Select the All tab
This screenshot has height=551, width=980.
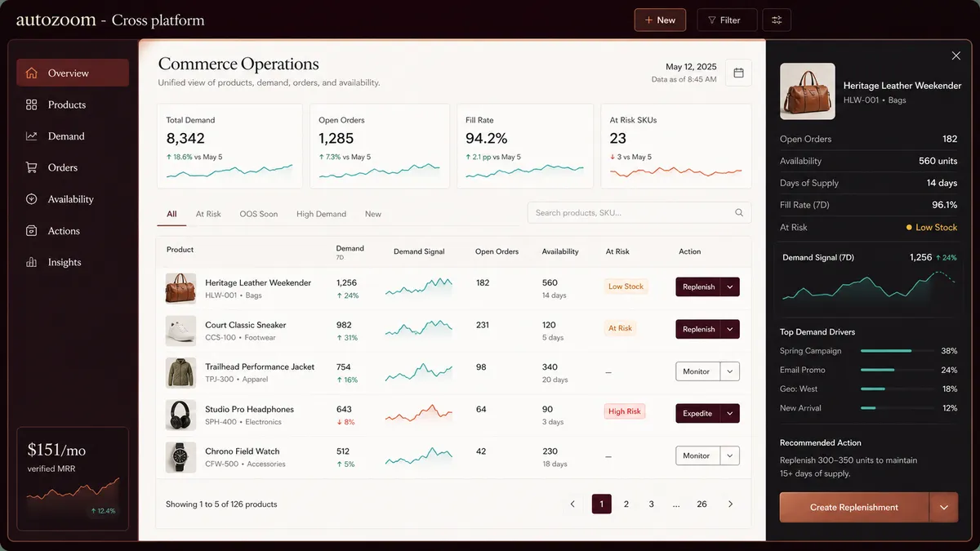[171, 214]
